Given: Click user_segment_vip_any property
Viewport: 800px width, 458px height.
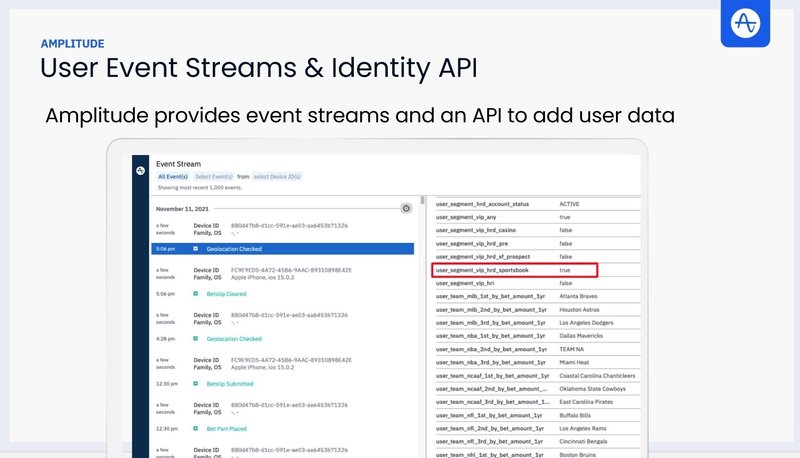Looking at the screenshot, I should pyautogui.click(x=466, y=217).
